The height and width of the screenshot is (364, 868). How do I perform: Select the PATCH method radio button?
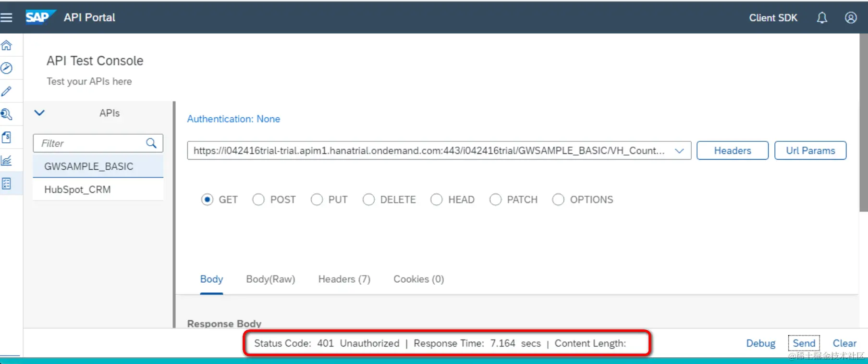point(495,200)
